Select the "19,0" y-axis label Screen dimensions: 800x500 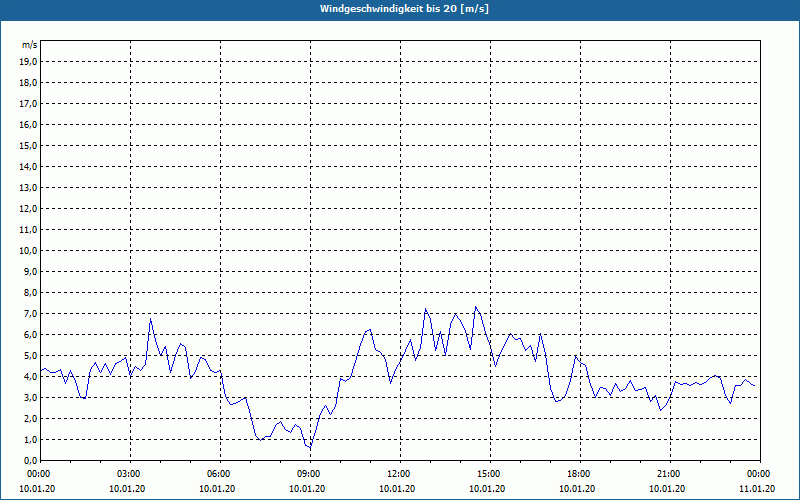pos(28,62)
